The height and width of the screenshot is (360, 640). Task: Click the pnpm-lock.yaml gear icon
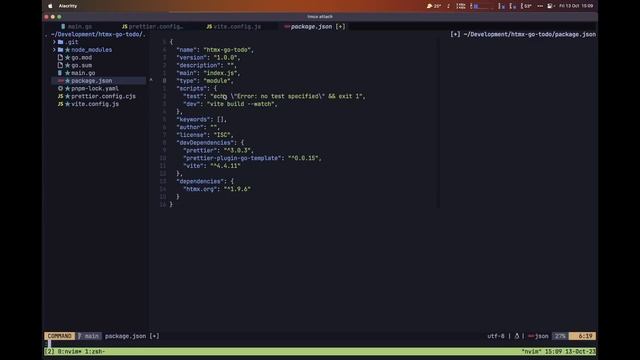[x=60, y=89]
